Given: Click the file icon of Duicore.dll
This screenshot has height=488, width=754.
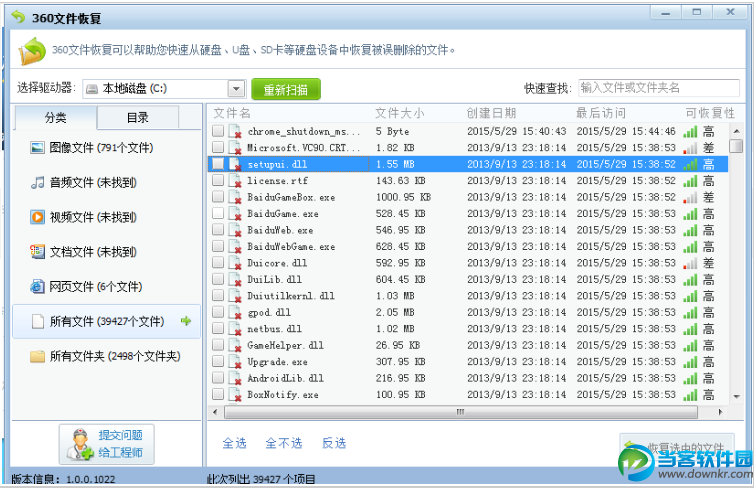Looking at the screenshot, I should coord(235,263).
